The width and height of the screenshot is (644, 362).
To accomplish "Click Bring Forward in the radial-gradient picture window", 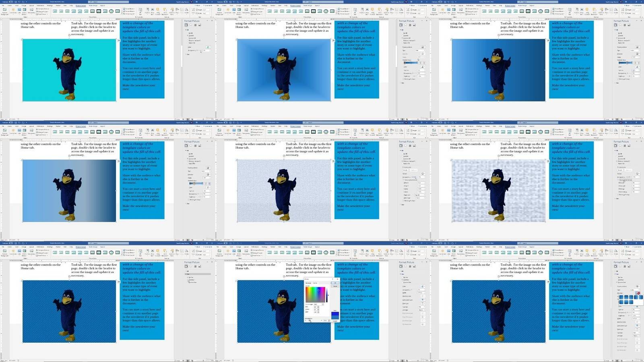I will coord(372,11).
